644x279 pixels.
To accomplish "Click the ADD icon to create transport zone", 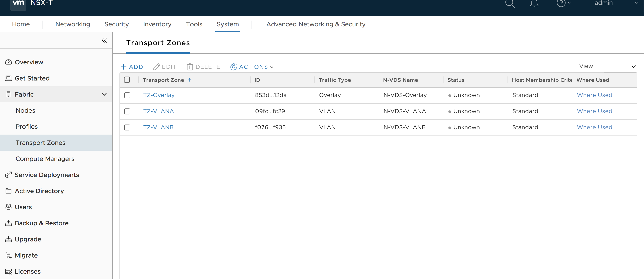I will [x=132, y=67].
